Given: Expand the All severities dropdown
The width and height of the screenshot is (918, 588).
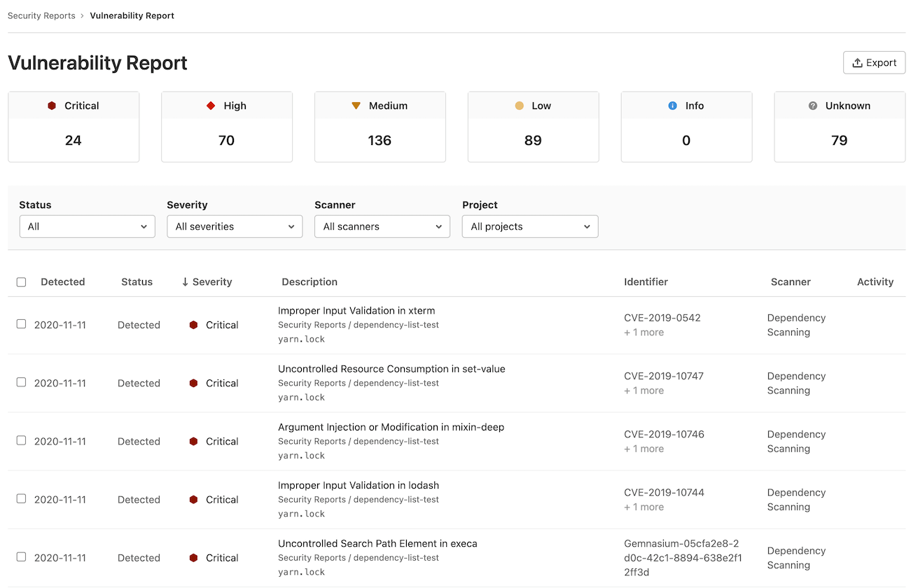Looking at the screenshot, I should (x=235, y=227).
